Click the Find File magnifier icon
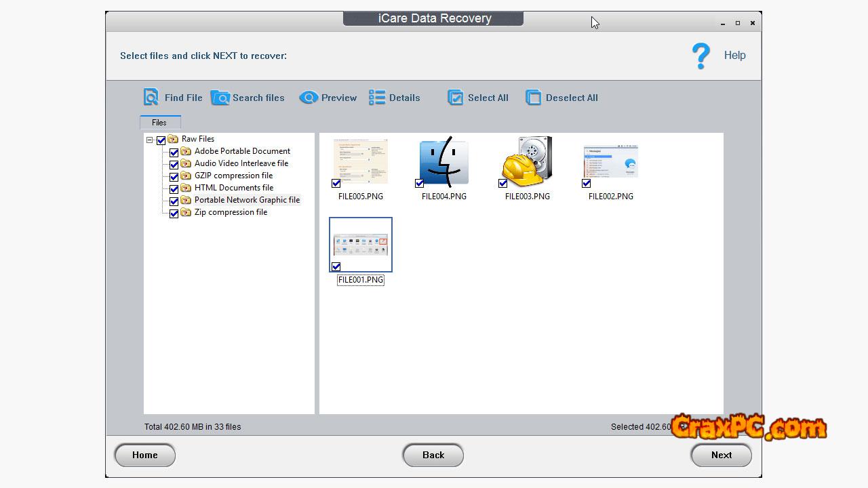868x488 pixels. click(x=151, y=98)
